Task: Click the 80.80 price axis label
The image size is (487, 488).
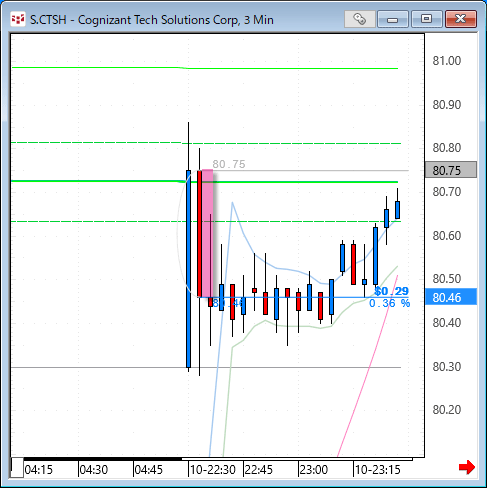Action: [x=447, y=147]
